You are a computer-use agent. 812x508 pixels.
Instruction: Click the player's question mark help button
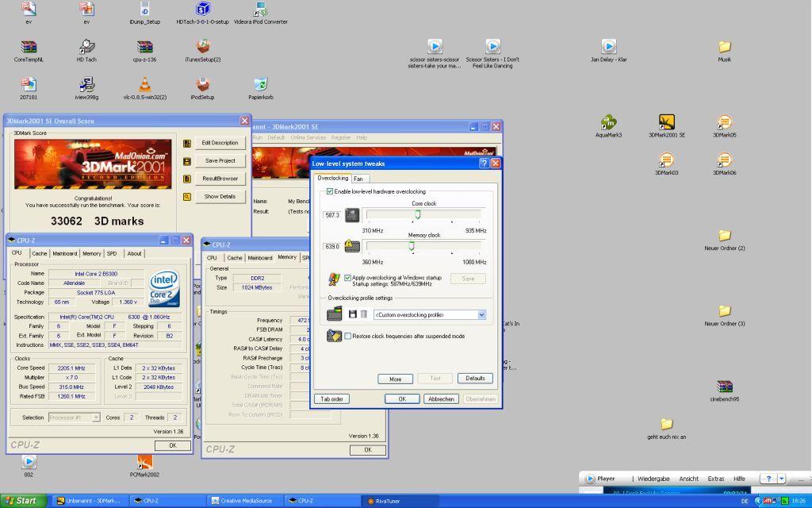(768, 479)
